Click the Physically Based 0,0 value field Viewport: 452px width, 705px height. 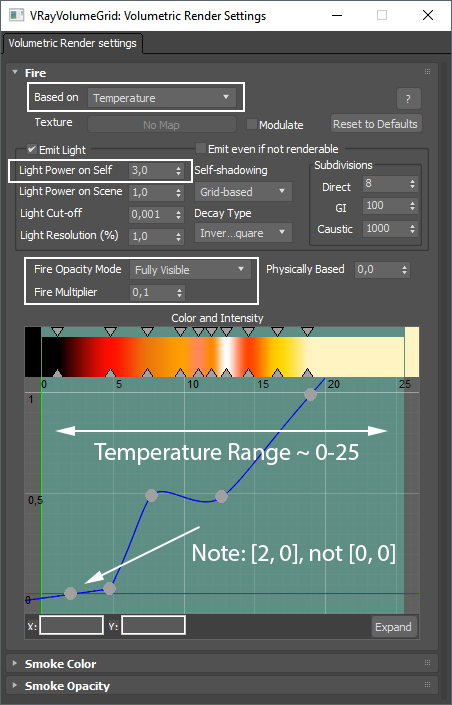378,270
